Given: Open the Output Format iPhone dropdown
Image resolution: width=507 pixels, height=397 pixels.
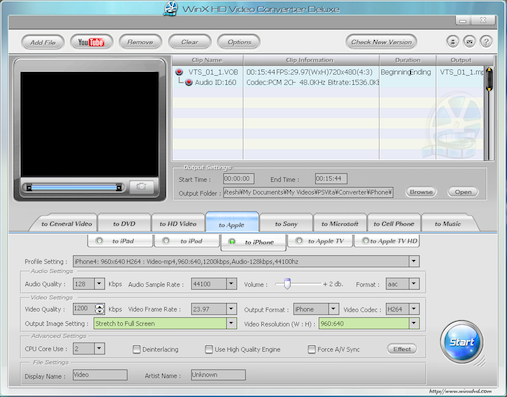Looking at the screenshot, I should click(x=333, y=309).
